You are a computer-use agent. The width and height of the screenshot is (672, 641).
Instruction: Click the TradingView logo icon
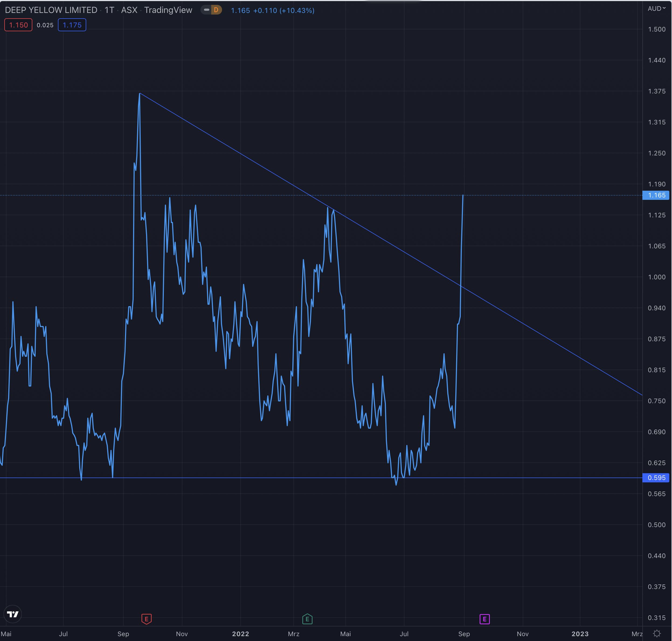pos(13,614)
